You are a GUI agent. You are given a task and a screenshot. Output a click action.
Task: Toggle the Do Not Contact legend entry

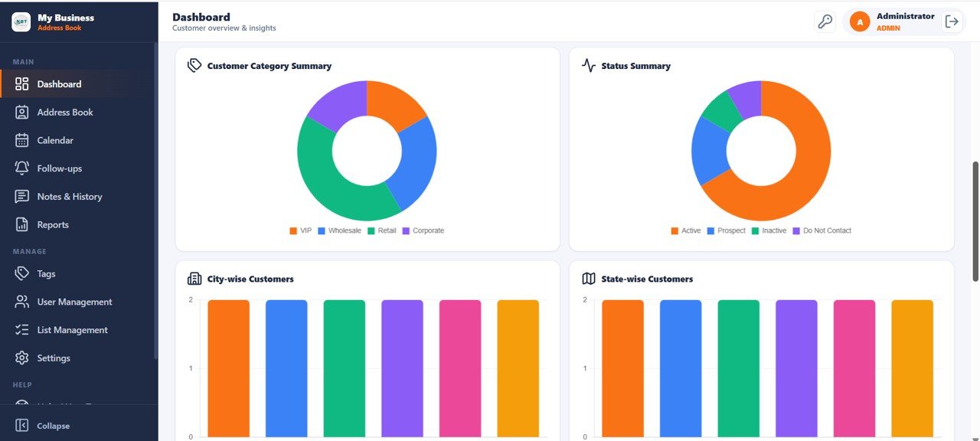[x=822, y=230]
